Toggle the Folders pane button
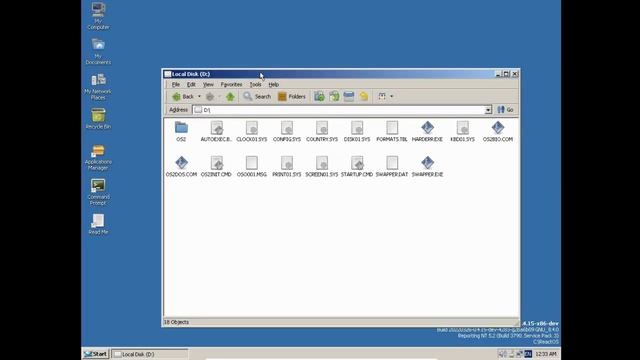 (292, 96)
